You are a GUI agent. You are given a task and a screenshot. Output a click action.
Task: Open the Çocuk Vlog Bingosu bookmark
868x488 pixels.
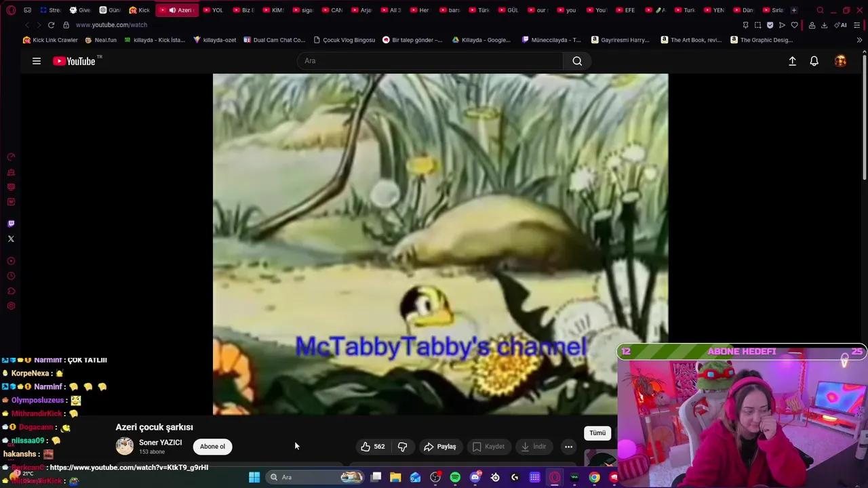click(344, 40)
